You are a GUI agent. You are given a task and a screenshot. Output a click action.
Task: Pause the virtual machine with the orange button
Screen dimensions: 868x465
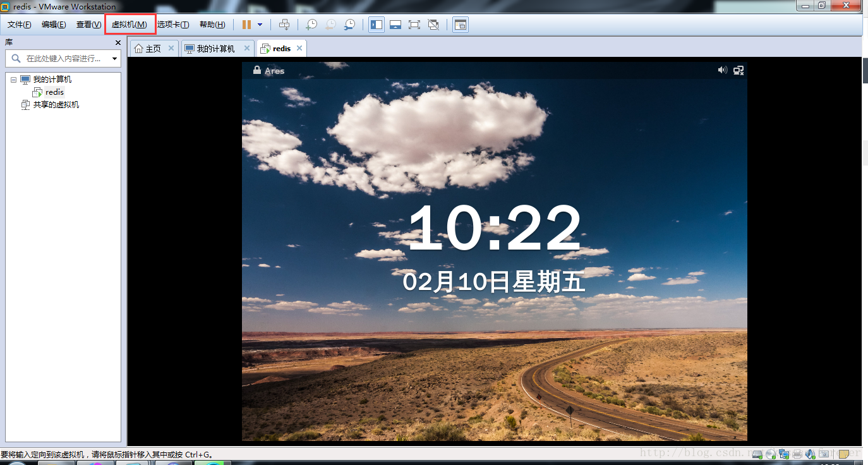[x=246, y=25]
